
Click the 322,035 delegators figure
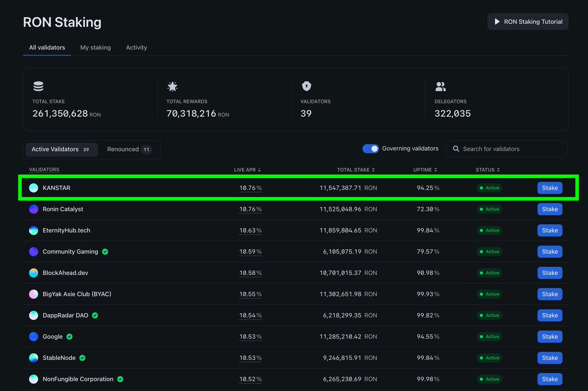453,114
